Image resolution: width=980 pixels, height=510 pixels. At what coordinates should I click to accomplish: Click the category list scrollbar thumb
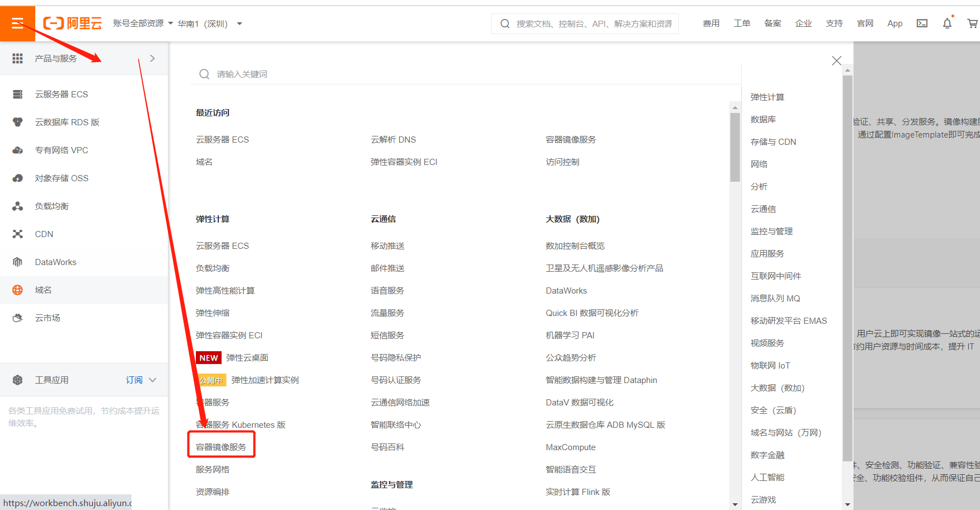click(x=847, y=268)
